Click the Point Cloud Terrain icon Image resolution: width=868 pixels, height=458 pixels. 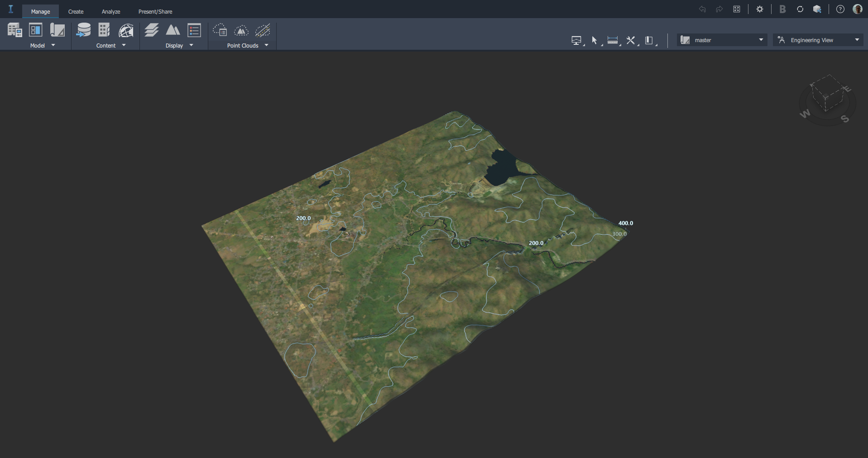(x=241, y=30)
